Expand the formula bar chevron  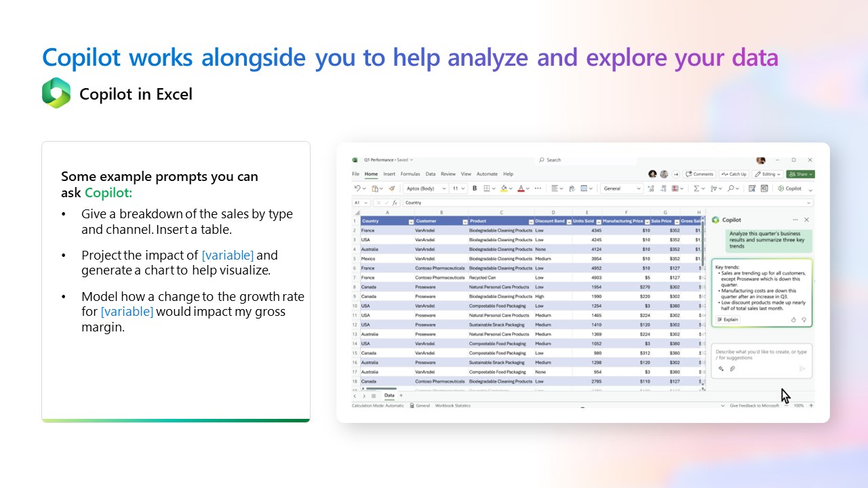[x=808, y=203]
